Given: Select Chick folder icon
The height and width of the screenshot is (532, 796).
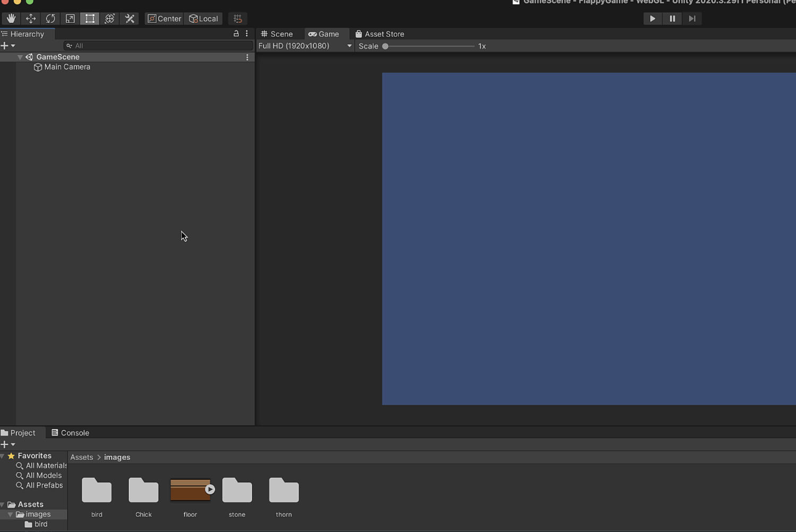Looking at the screenshot, I should pos(143,490).
